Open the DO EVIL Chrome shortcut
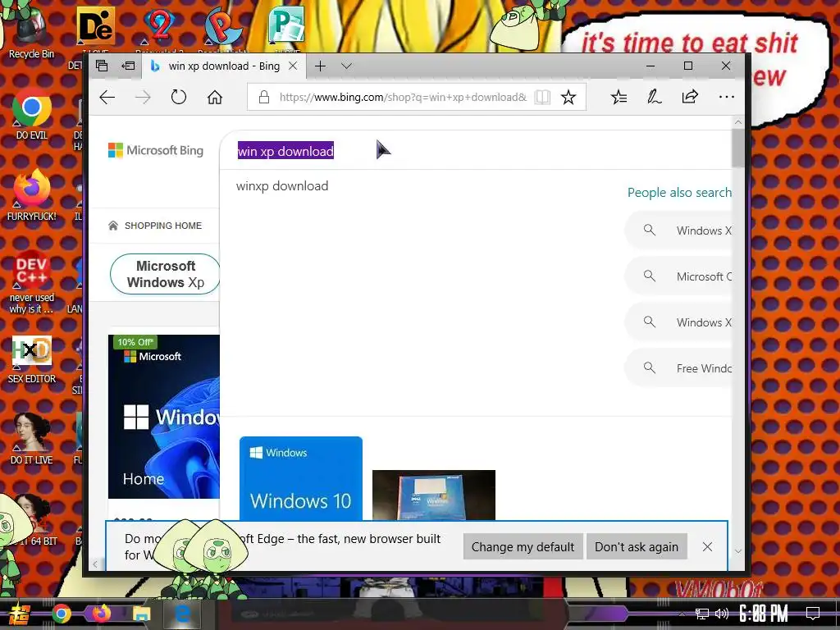This screenshot has width=840, height=630. tap(32, 113)
